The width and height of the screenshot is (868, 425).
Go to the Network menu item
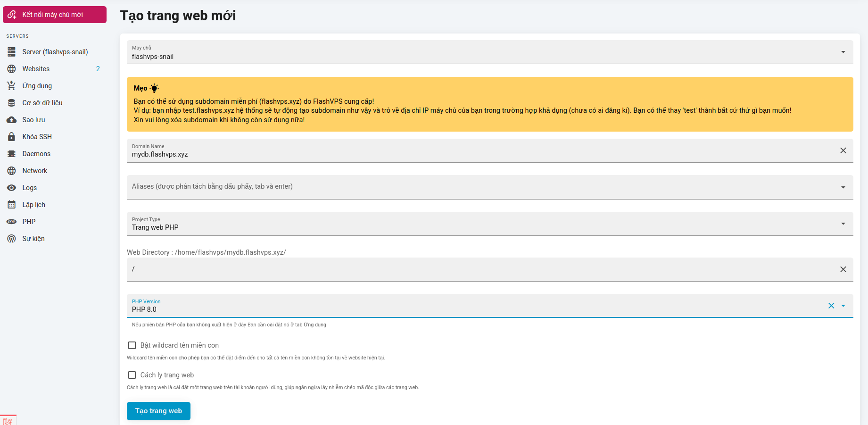(x=35, y=171)
